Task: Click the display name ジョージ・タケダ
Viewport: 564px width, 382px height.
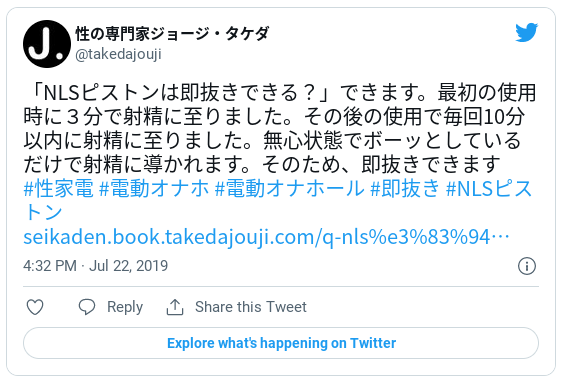Action: tap(209, 33)
